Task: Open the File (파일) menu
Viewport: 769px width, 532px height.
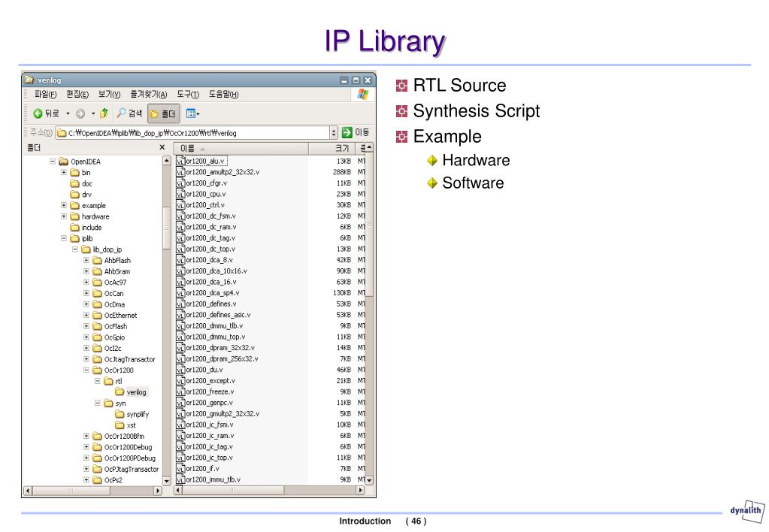Action: coord(45,94)
